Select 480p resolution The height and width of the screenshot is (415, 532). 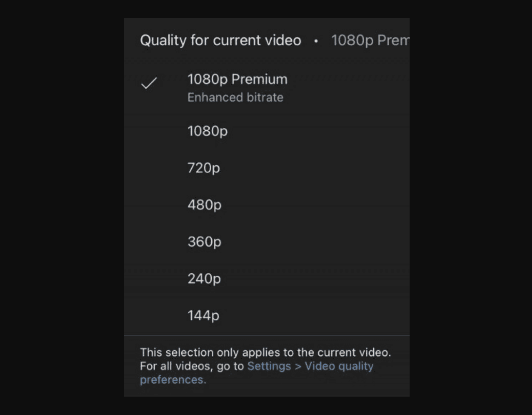coord(204,205)
